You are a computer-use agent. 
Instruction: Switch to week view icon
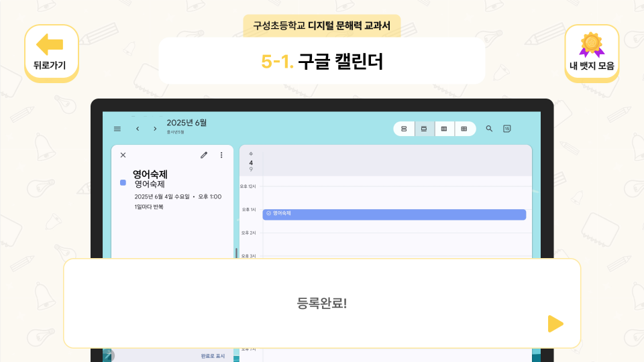tap(444, 129)
